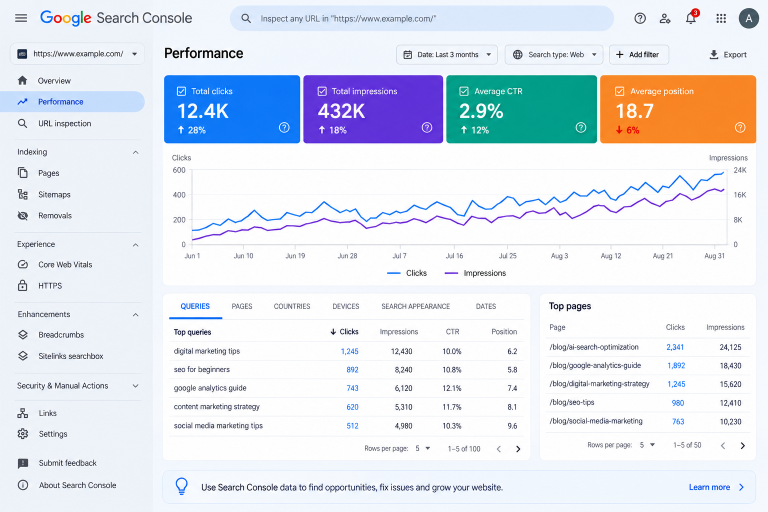The width and height of the screenshot is (768, 512).
Task: Click the Inspect any URL search field
Action: click(x=422, y=19)
